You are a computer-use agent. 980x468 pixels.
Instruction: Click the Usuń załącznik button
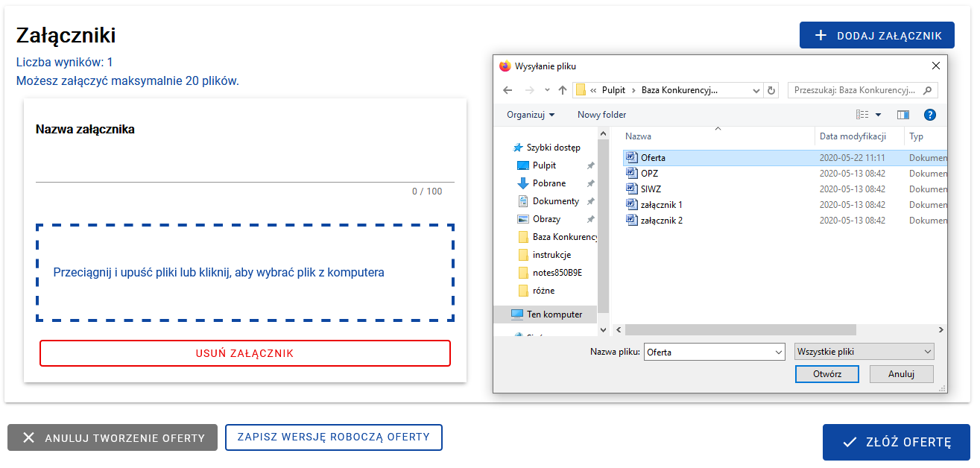tap(245, 353)
